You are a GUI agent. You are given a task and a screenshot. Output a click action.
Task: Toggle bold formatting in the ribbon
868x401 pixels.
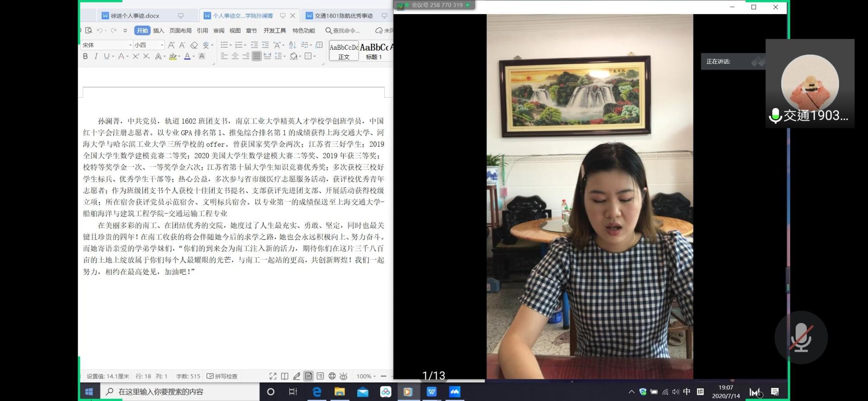85,57
